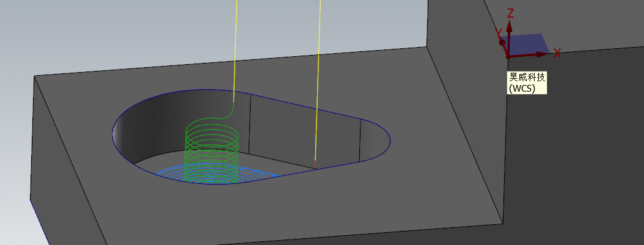Click the blue XY plane square
This screenshot has width=644, height=245.
[525, 44]
